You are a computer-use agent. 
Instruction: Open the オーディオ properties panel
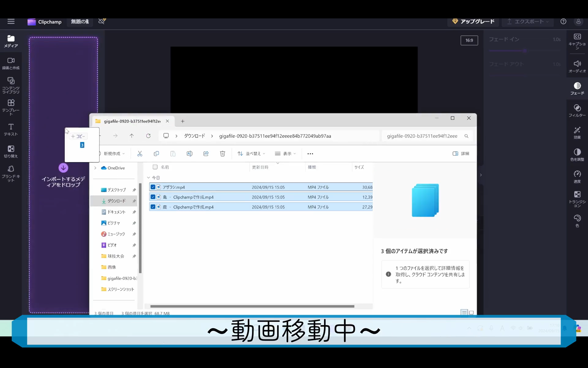577,66
